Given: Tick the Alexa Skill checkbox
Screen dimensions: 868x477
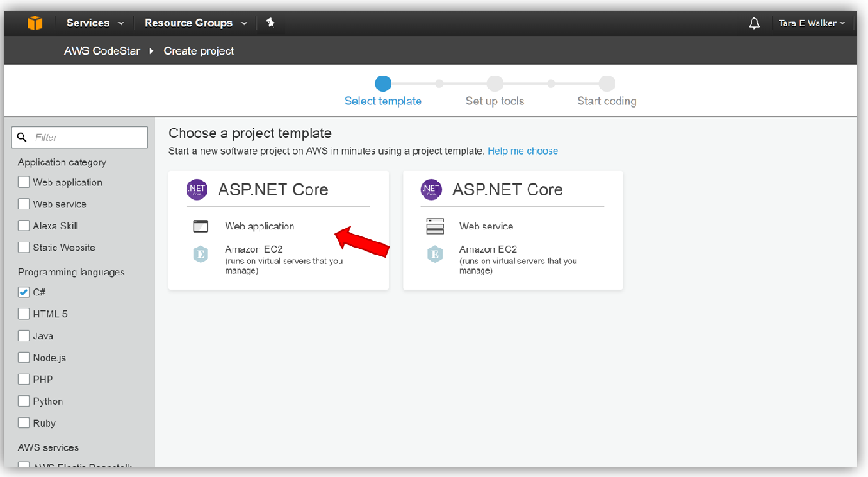Looking at the screenshot, I should point(24,226).
